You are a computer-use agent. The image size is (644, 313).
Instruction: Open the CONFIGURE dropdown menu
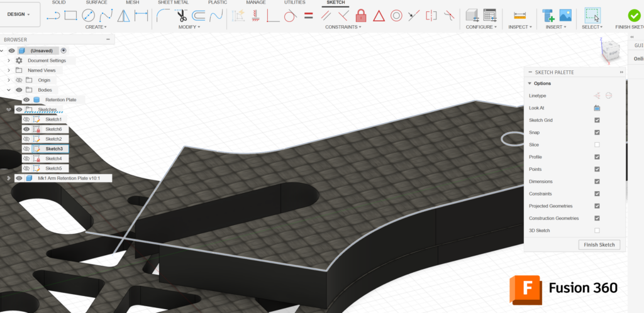(481, 27)
